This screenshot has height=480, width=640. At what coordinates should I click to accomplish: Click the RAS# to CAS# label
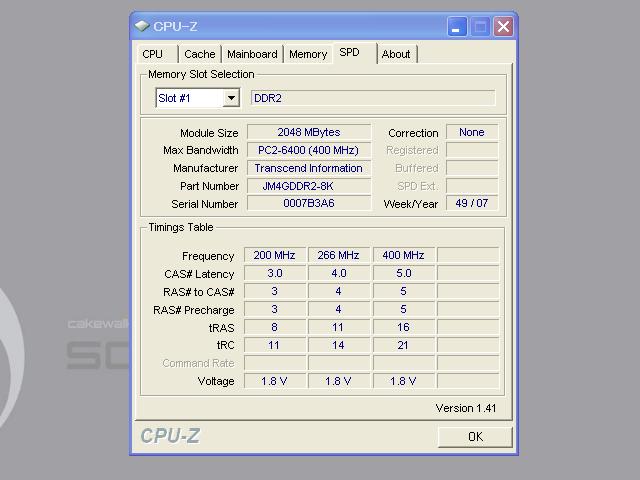199,292
